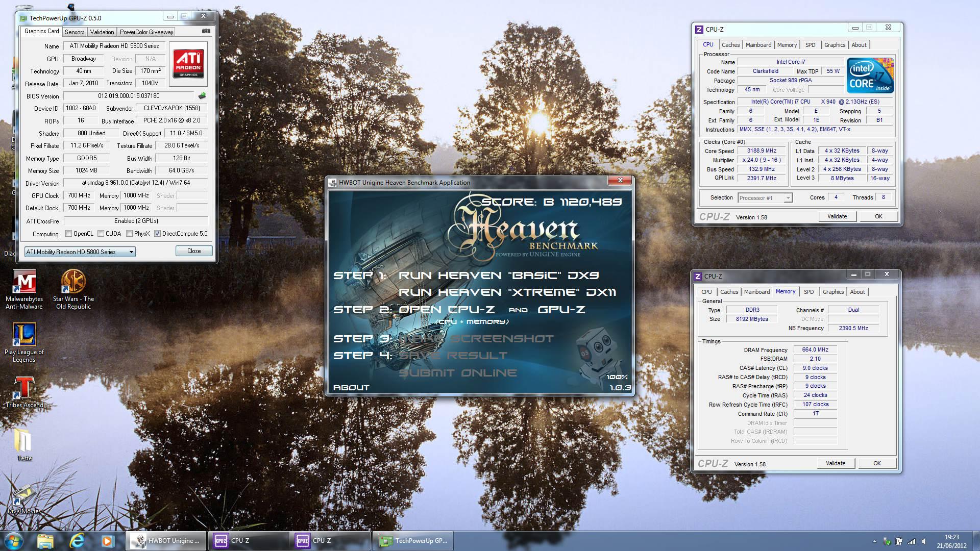Screen dimensions: 980x551
Task: Click the Core Speed 3188.9 MHz value
Action: point(762,151)
